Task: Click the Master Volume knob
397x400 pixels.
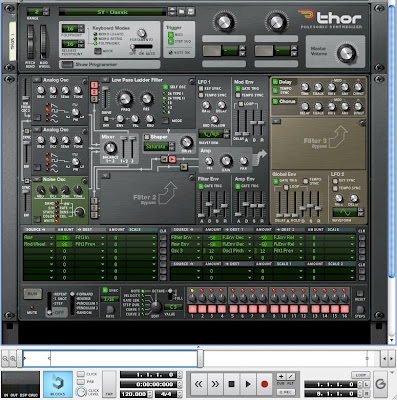Action: click(x=346, y=53)
